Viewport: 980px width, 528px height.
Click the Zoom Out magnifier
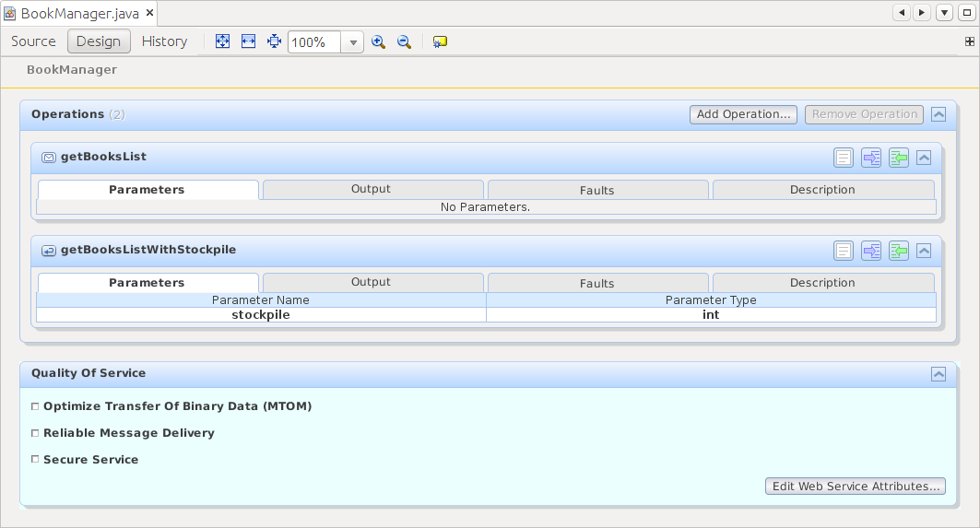405,41
